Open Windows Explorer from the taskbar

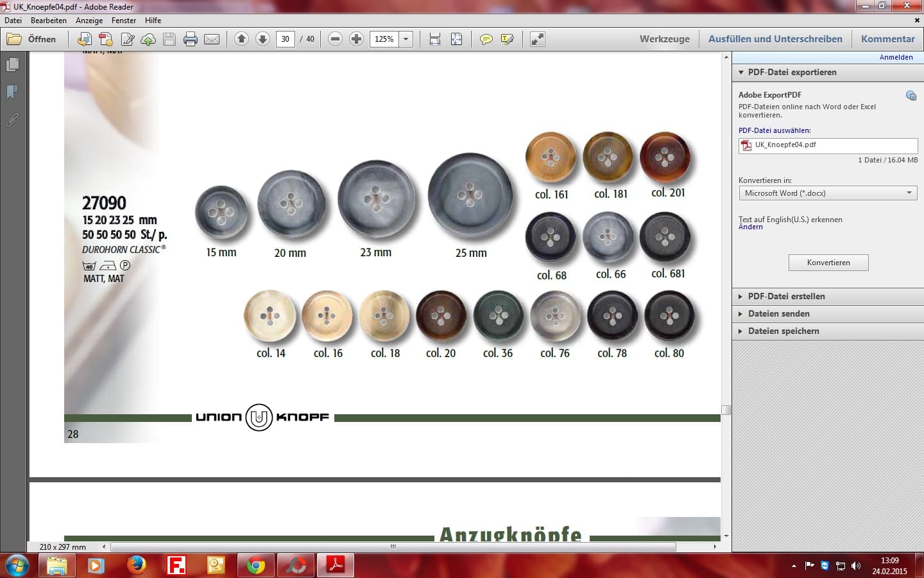coord(56,565)
